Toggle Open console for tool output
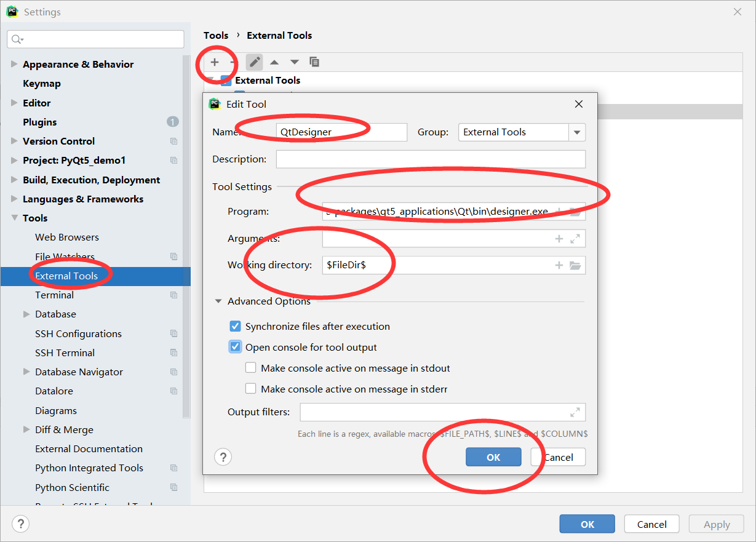756x542 pixels. 235,347
